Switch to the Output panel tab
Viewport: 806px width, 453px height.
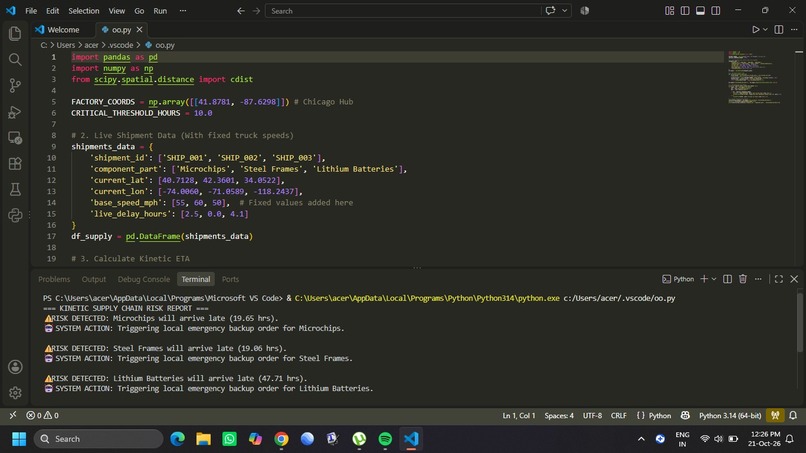(x=94, y=279)
